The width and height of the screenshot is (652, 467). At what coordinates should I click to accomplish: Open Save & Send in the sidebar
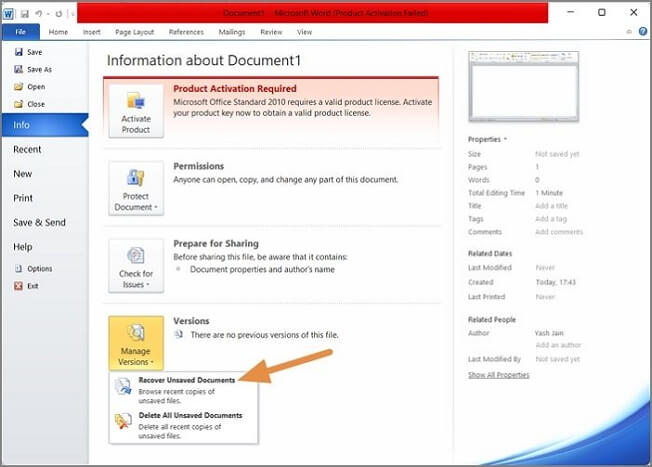[x=45, y=222]
